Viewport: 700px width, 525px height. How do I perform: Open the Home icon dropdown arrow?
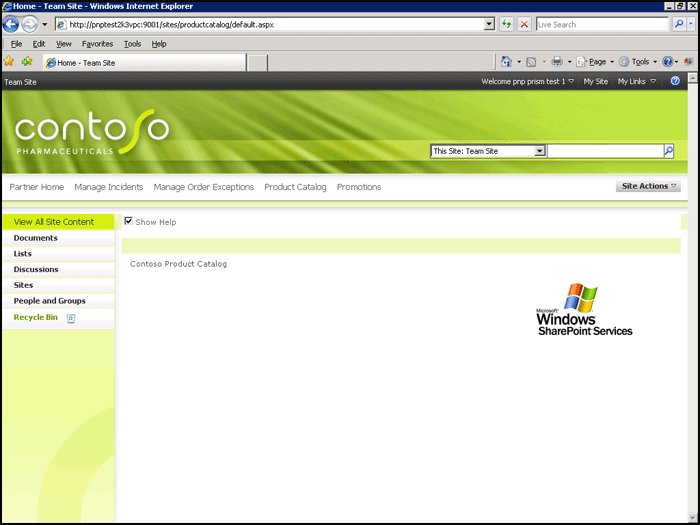click(519, 62)
